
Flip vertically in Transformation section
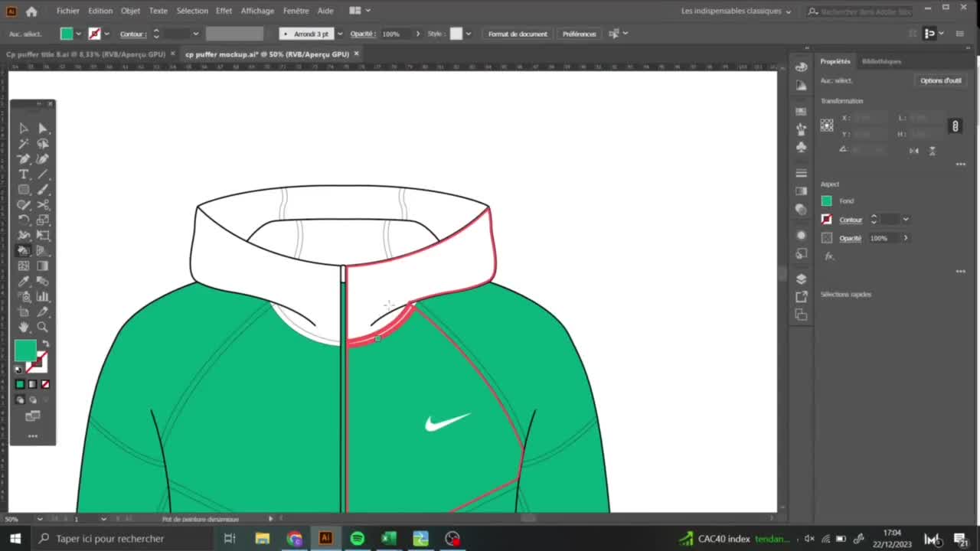tap(932, 151)
